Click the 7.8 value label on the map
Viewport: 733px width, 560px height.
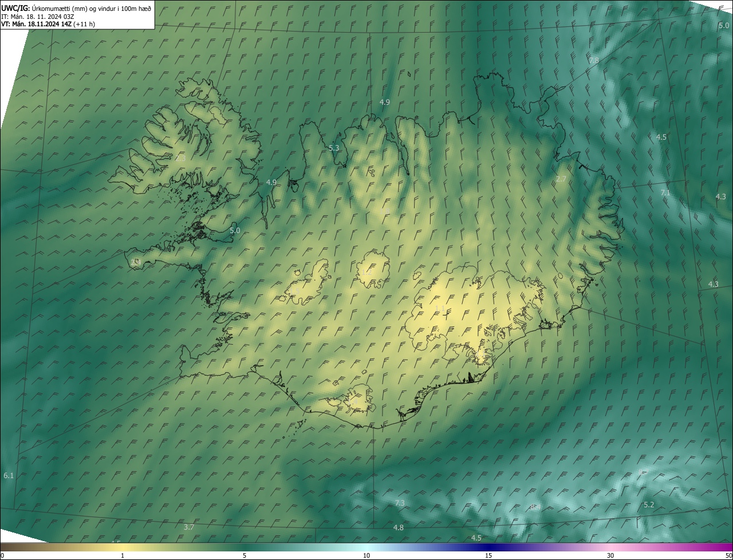tap(594, 60)
